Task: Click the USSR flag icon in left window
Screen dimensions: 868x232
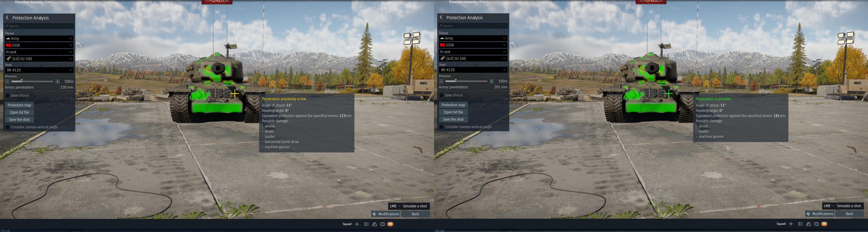Action: 8,45
